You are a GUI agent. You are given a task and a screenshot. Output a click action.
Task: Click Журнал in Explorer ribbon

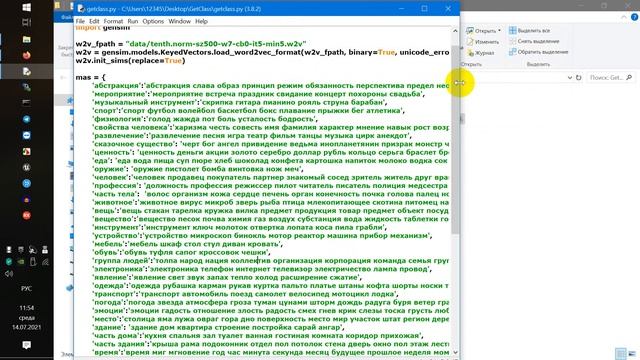(x=481, y=53)
